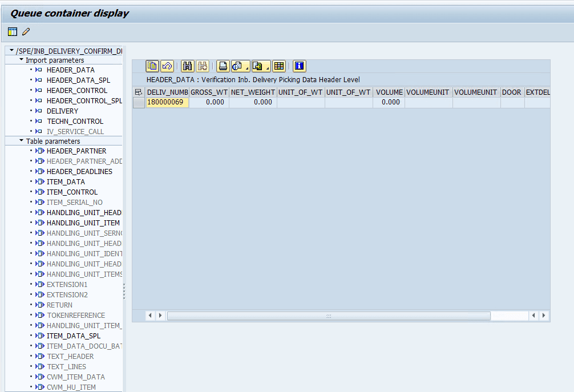Click the ITEM_DATA table icon
Viewport: 574px width, 392px height.
[x=40, y=181]
